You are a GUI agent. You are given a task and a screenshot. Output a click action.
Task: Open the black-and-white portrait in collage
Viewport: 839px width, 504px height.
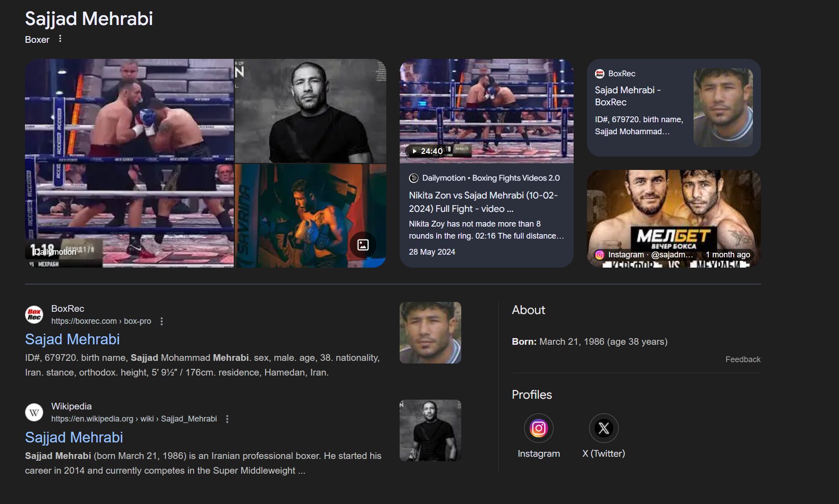point(310,111)
